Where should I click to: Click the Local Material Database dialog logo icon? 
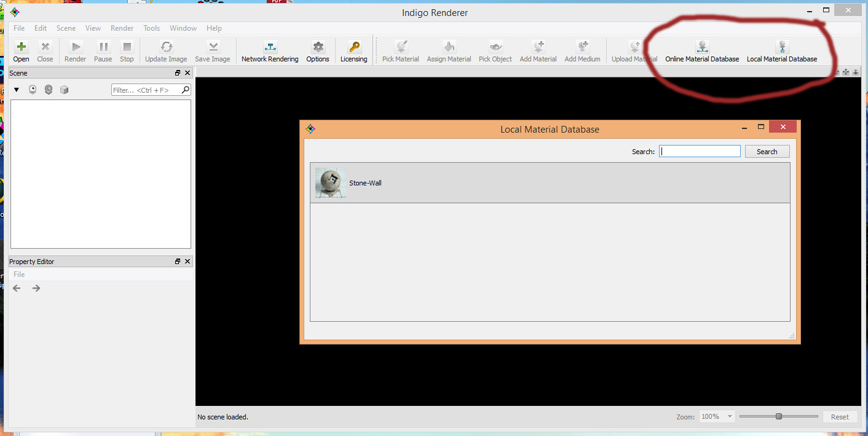coord(310,129)
